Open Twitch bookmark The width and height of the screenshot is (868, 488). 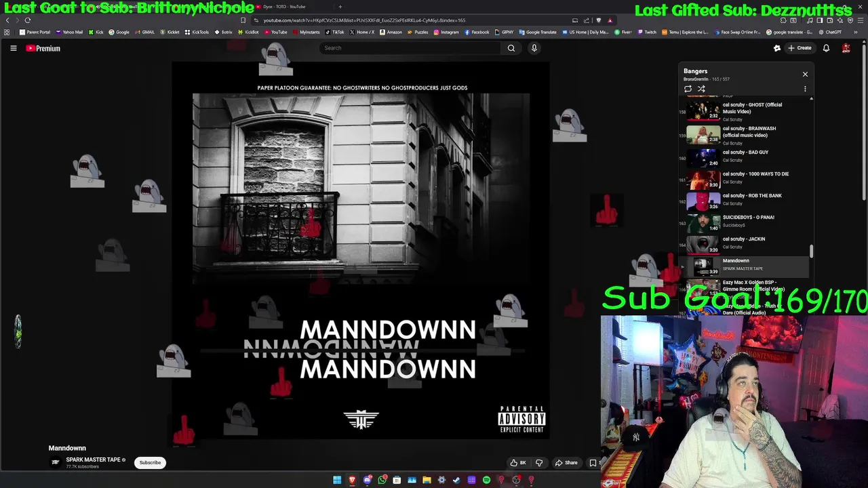(646, 32)
